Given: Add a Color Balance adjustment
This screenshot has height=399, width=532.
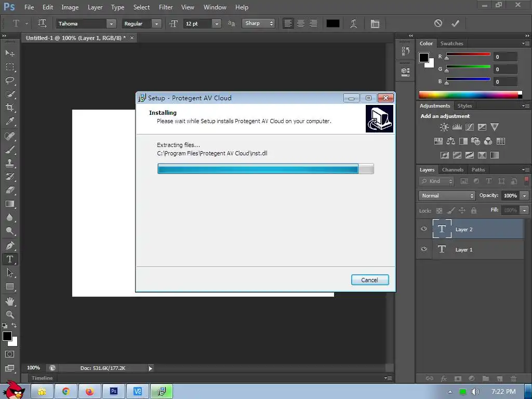Looking at the screenshot, I should [x=450, y=141].
